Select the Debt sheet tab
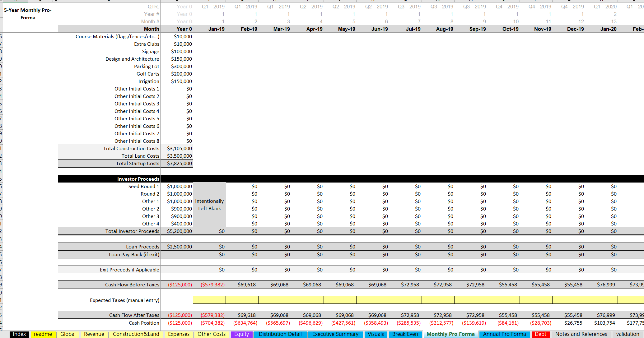This screenshot has width=644, height=338. pos(540,334)
